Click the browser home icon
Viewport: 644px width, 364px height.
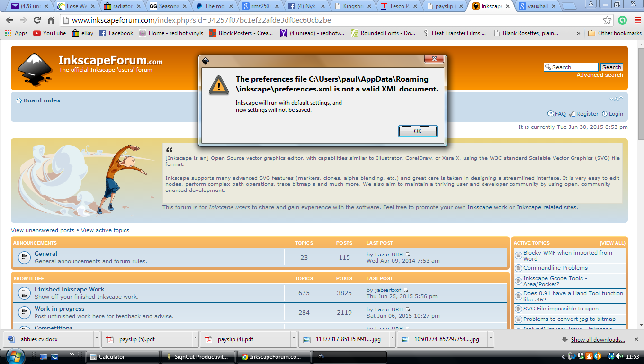[51, 20]
